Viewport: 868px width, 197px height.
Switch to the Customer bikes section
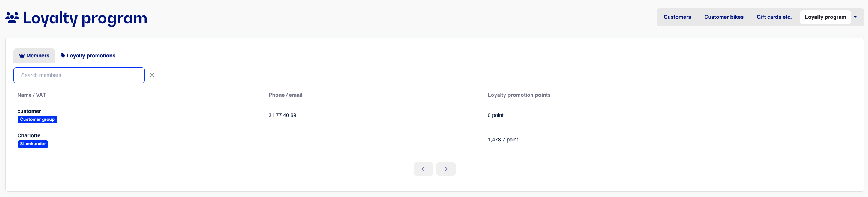[x=724, y=17]
